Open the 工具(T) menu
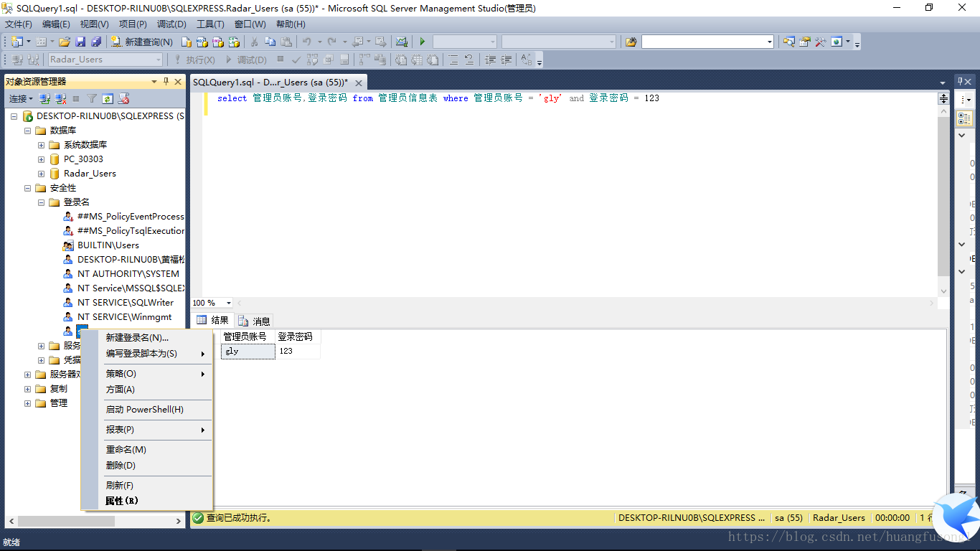 click(210, 24)
